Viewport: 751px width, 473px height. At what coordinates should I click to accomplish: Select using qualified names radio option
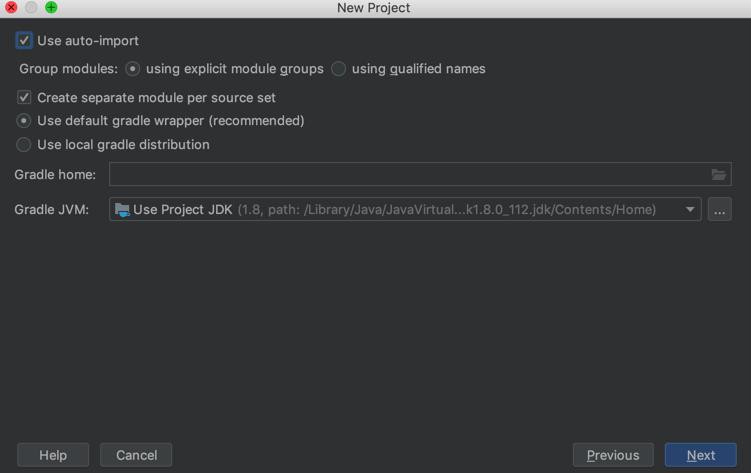339,69
